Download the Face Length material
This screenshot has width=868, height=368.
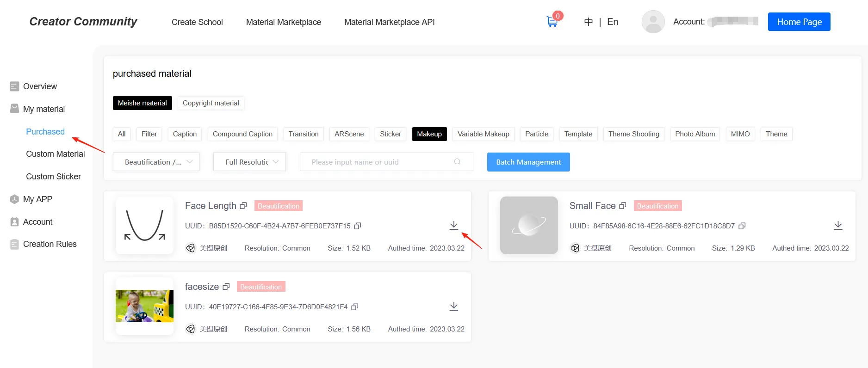pos(453,225)
